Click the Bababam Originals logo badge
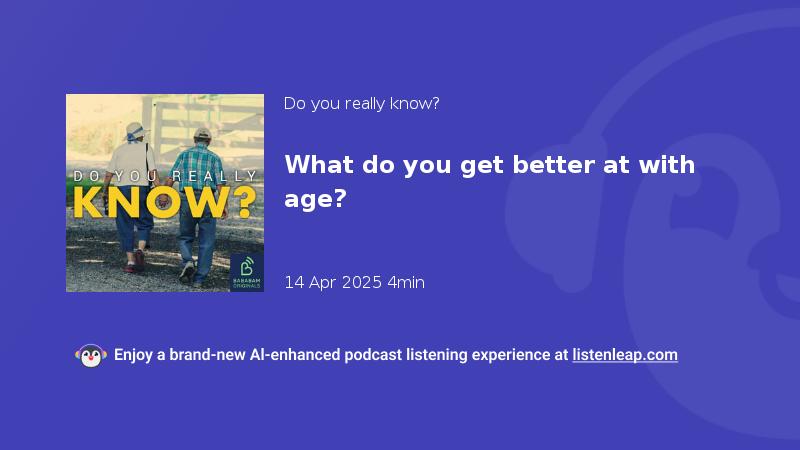 click(x=246, y=273)
